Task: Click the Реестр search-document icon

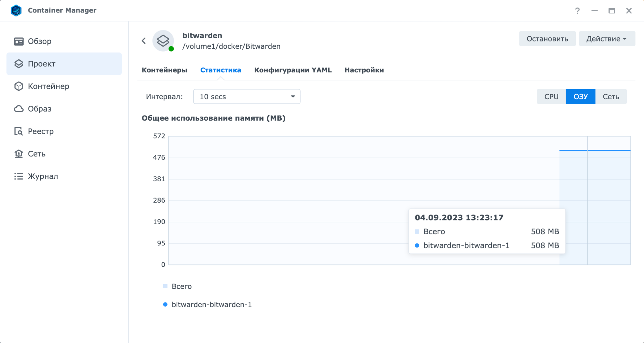Action: coord(19,131)
